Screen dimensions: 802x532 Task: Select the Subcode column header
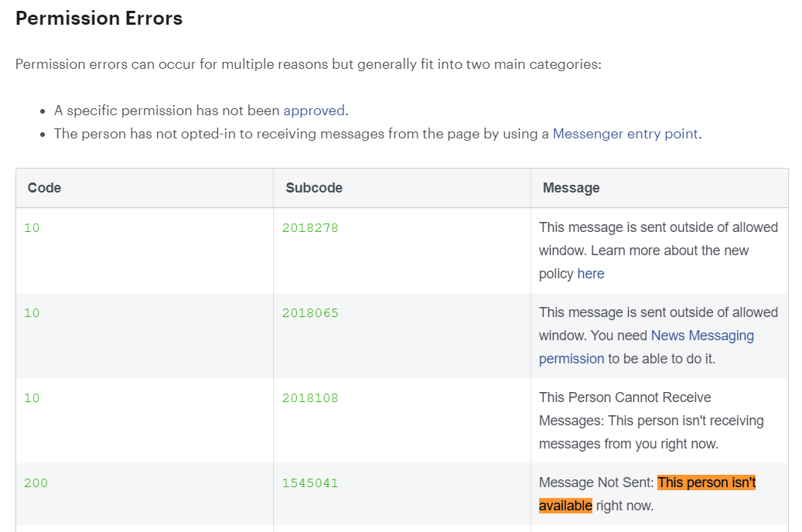pyautogui.click(x=314, y=188)
